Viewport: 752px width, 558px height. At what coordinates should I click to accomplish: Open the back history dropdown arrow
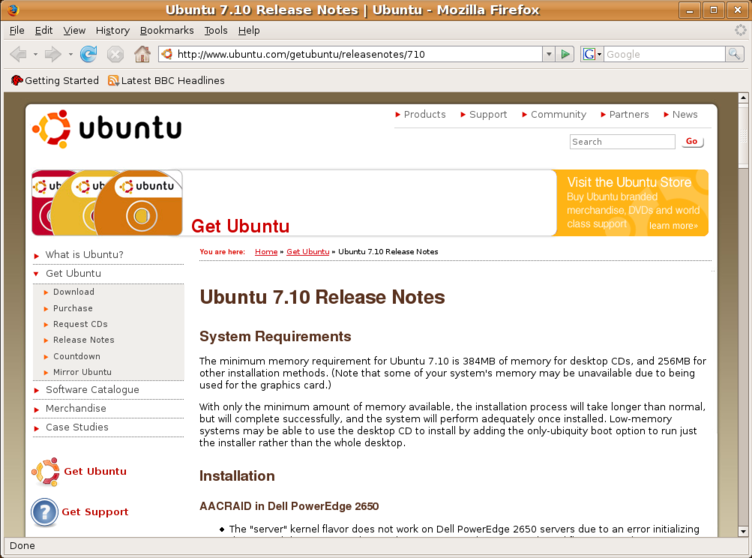(x=35, y=54)
